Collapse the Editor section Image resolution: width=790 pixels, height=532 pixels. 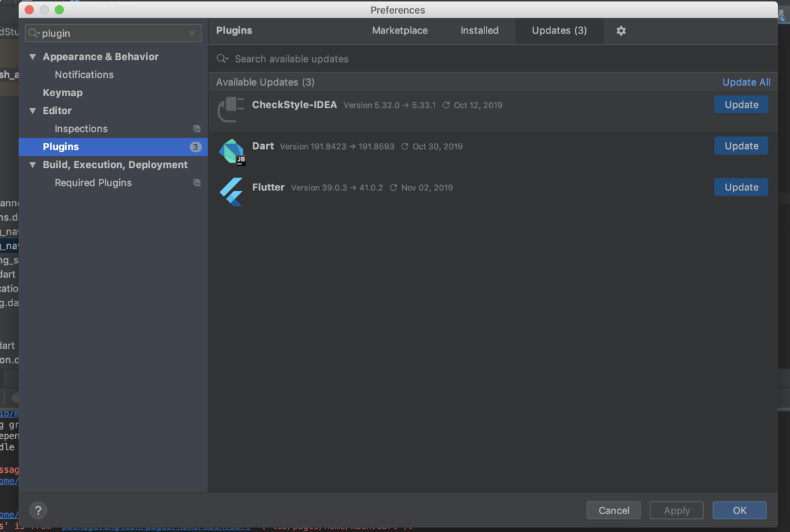[33, 111]
